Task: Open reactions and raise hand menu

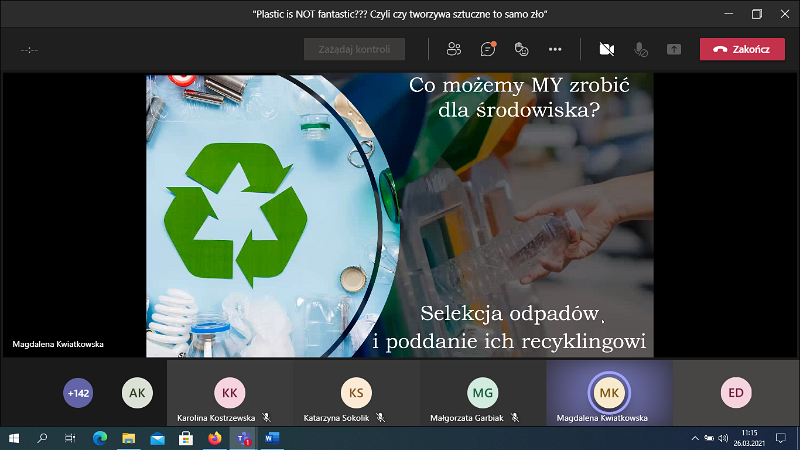Action: point(521,49)
